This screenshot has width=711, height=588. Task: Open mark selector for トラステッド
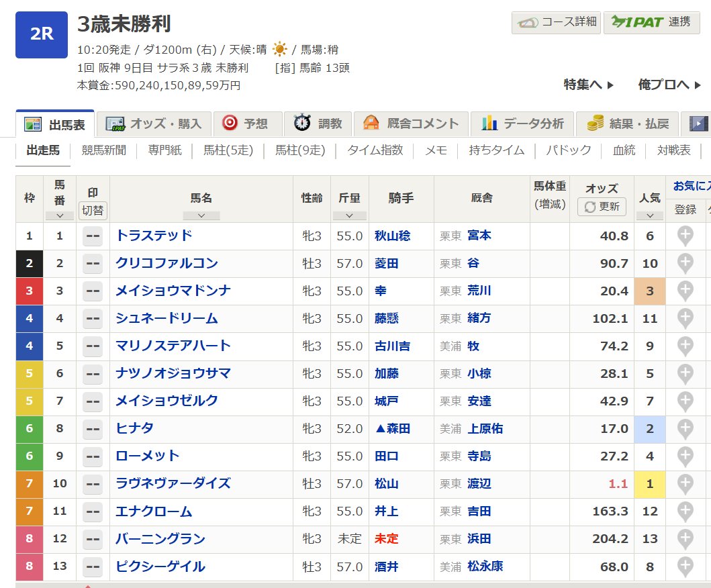(93, 236)
